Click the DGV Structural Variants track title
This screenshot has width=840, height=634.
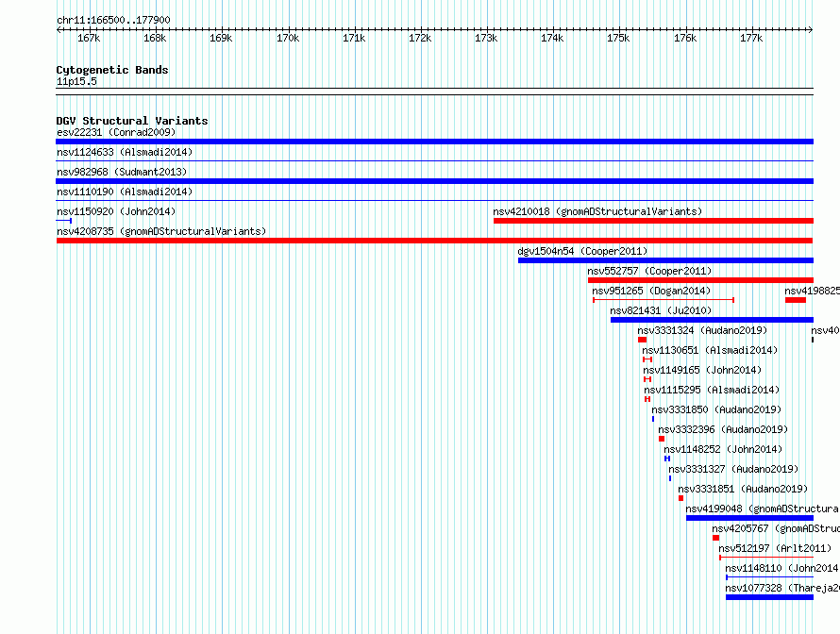132,121
